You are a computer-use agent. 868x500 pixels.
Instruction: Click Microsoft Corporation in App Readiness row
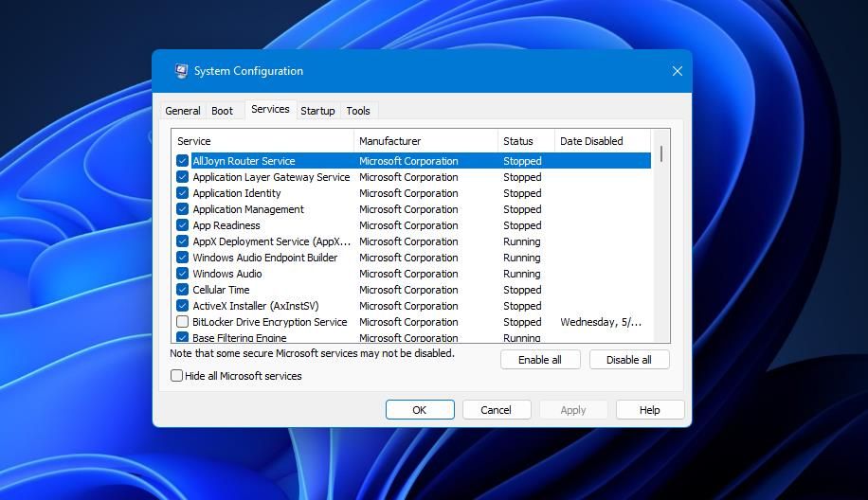pos(408,225)
